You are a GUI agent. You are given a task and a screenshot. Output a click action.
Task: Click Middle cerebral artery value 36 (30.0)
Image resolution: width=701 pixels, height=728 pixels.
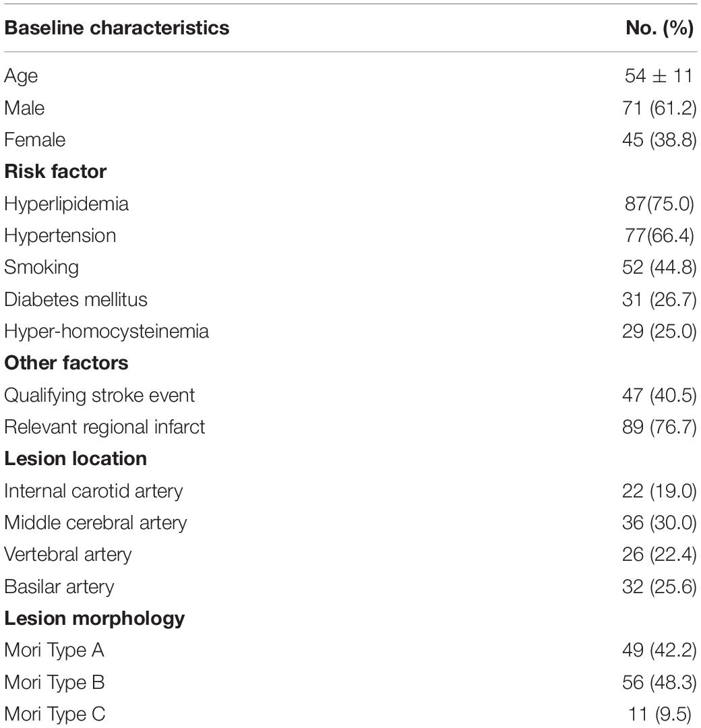click(659, 522)
